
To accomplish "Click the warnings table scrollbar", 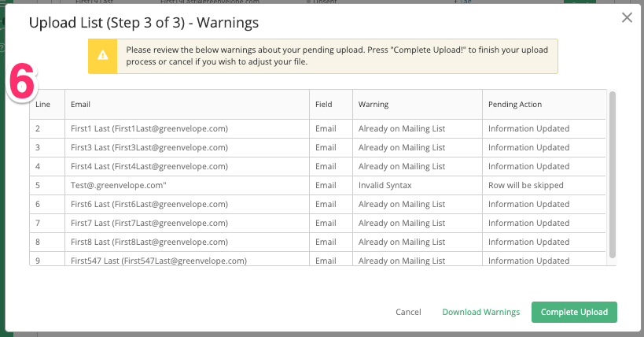I will [x=613, y=175].
